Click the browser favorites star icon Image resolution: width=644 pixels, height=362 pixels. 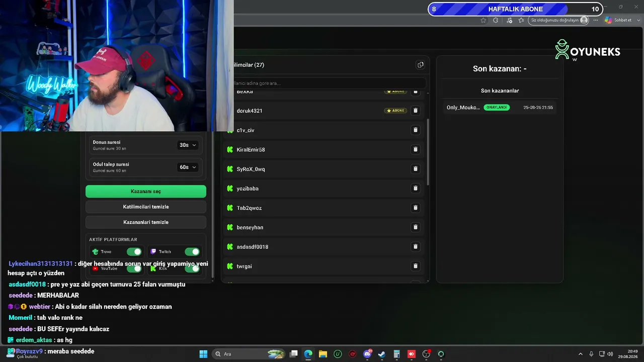pyautogui.click(x=484, y=20)
